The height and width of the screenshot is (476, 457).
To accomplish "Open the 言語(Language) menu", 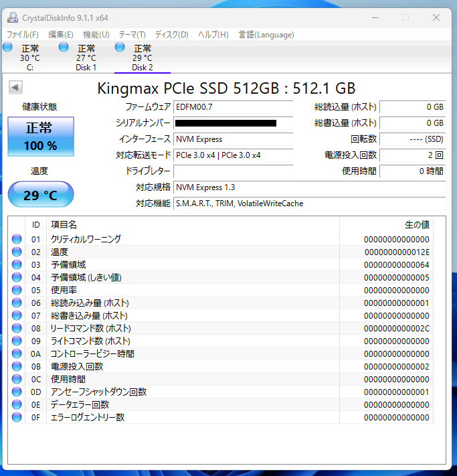I will point(266,35).
